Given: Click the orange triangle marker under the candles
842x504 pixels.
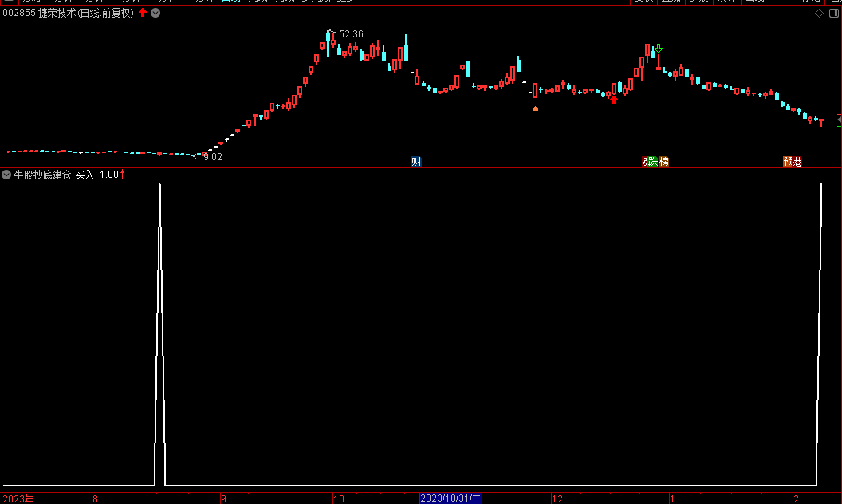Looking at the screenshot, I should (535, 108).
